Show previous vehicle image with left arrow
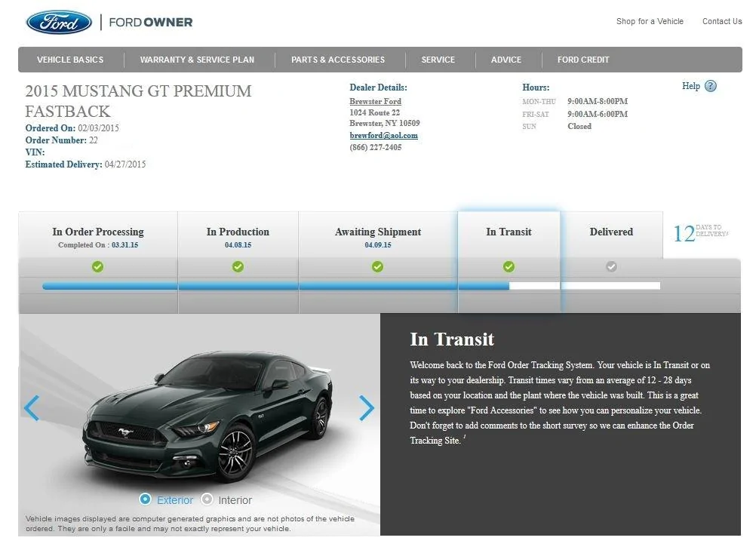The width and height of the screenshot is (756, 553). (32, 408)
